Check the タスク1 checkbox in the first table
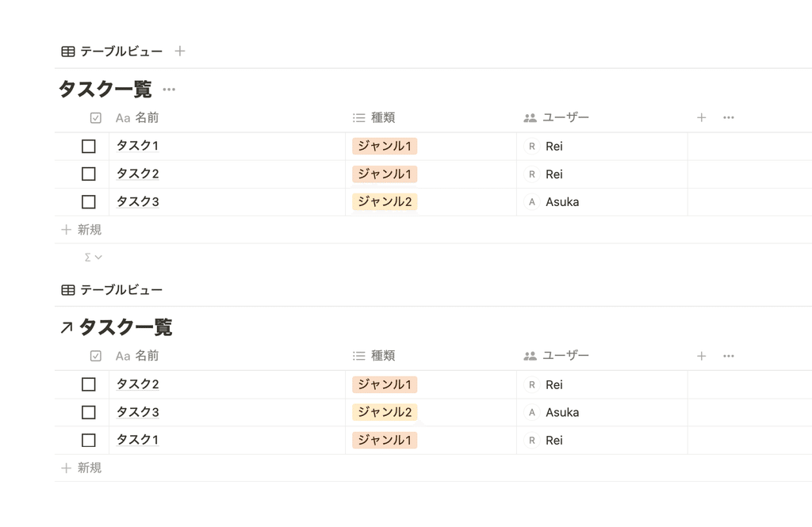812x527 pixels. [x=89, y=147]
